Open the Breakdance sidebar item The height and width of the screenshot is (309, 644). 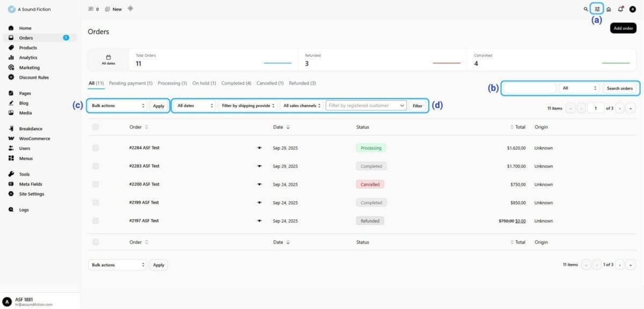pos(31,129)
